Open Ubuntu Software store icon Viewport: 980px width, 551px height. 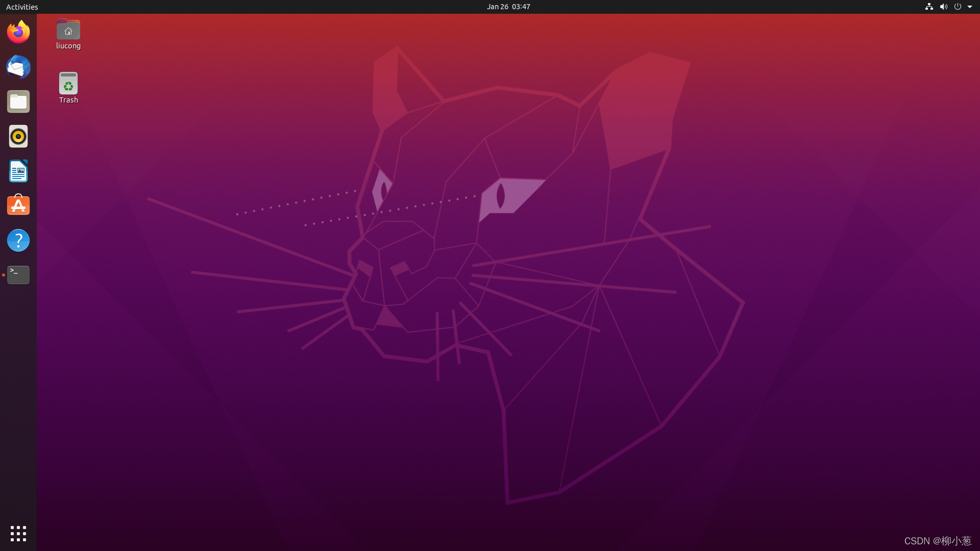point(18,206)
